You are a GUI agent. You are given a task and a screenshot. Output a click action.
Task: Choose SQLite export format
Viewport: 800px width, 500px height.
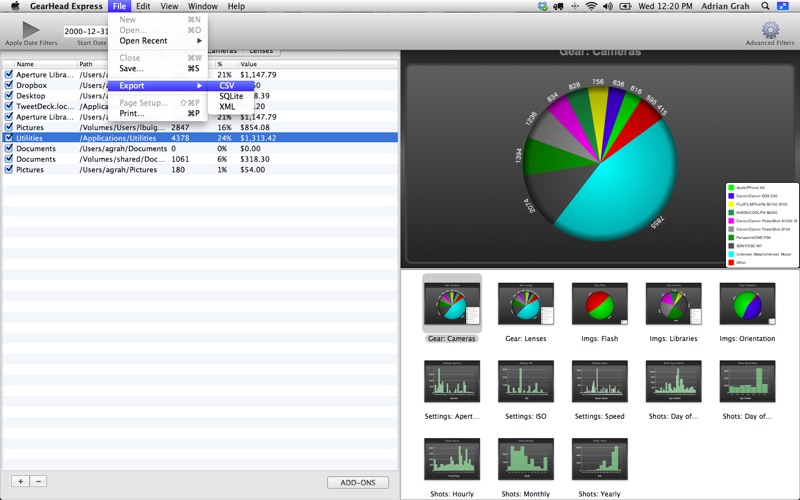pyautogui.click(x=231, y=96)
